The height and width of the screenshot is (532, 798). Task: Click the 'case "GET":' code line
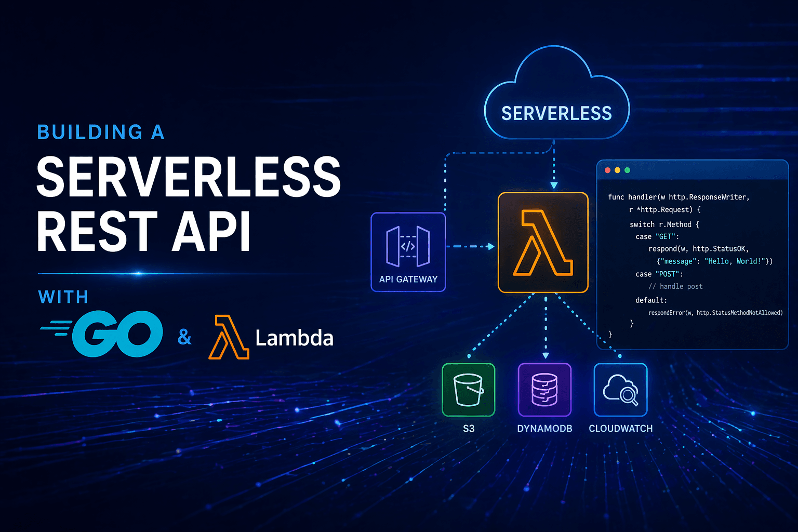[657, 236]
